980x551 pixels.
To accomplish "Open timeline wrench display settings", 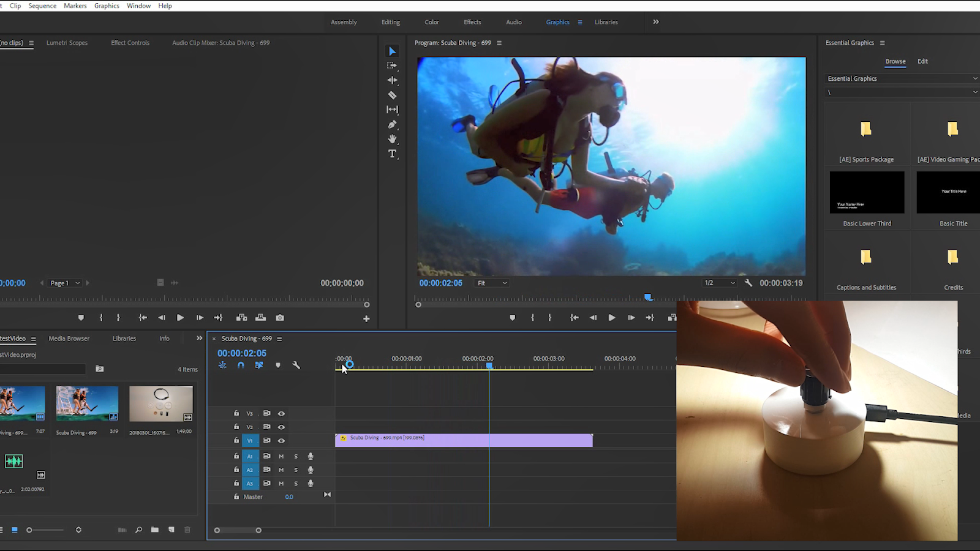I will point(296,365).
